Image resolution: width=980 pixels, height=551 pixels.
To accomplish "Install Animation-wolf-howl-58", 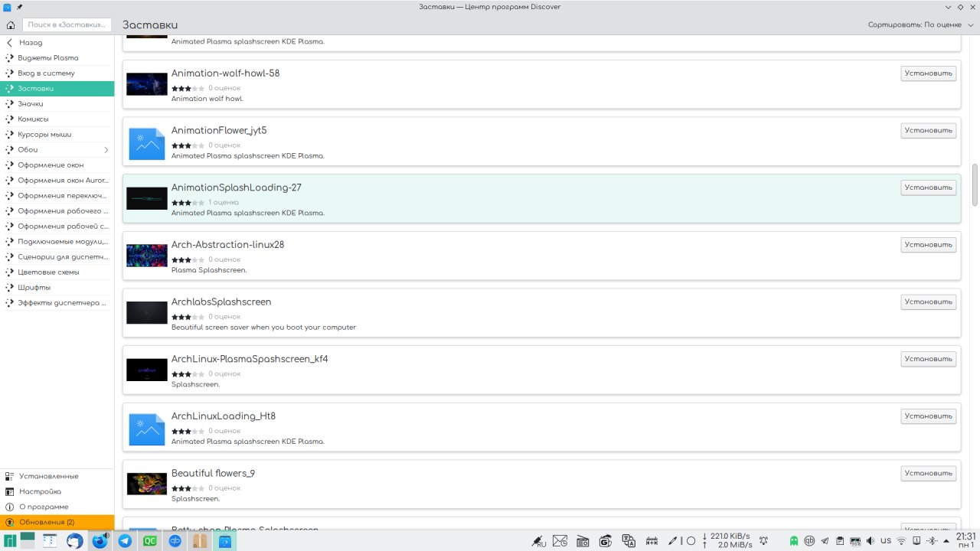I will (928, 73).
